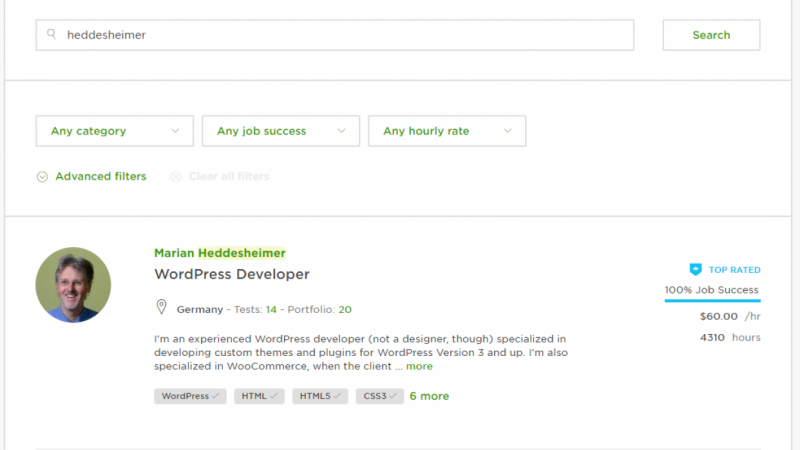This screenshot has width=800, height=450.
Task: Select the Clear all filters text
Action: pyautogui.click(x=229, y=176)
